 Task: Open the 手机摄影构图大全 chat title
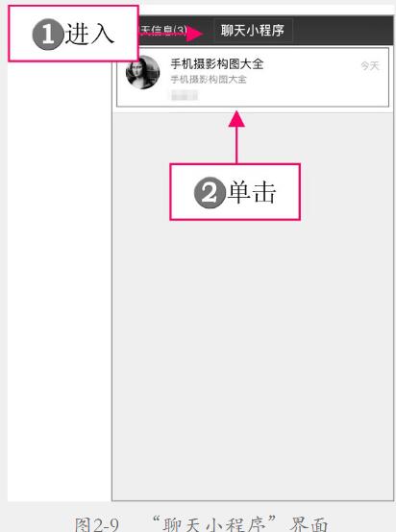(217, 63)
